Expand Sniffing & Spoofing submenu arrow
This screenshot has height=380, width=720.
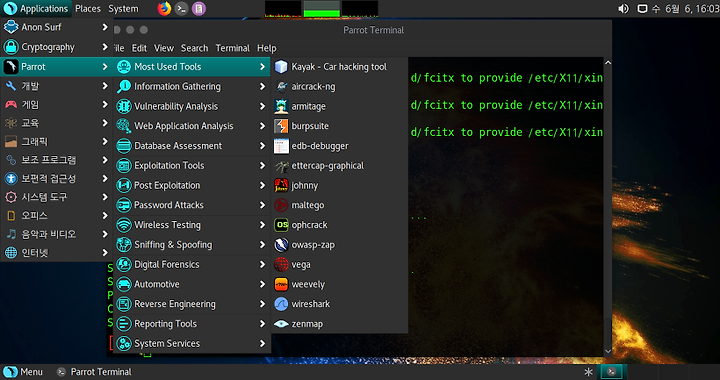262,245
